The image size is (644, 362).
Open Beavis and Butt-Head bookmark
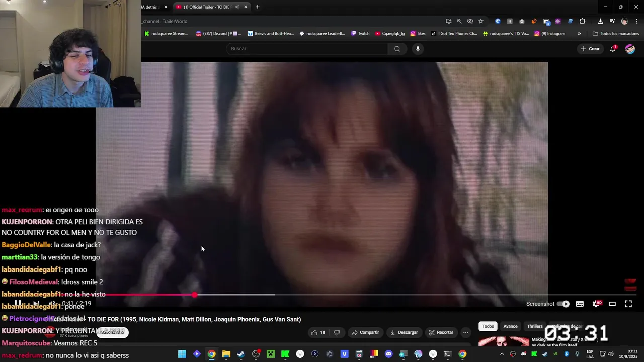pyautogui.click(x=270, y=34)
